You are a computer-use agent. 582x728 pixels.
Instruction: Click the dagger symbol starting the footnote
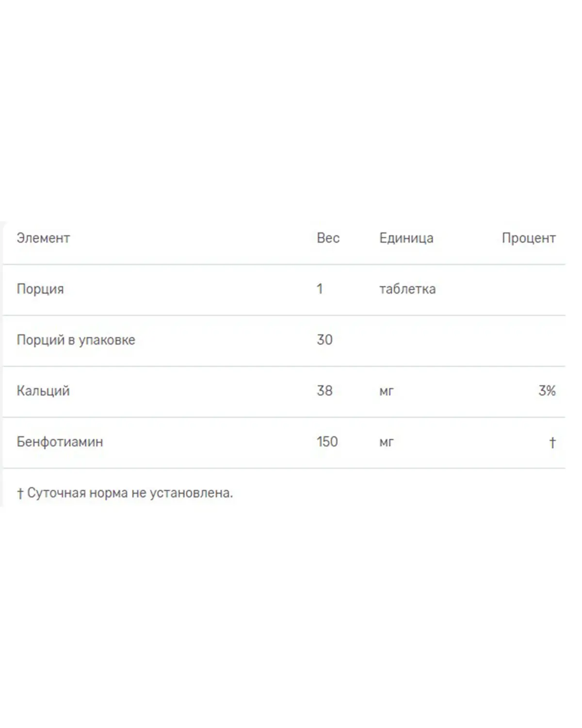[20, 494]
